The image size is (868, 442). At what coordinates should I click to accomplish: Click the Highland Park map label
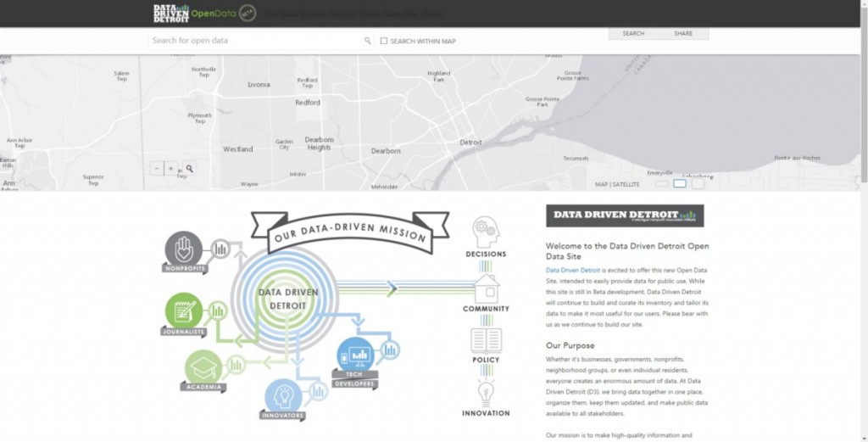(439, 76)
